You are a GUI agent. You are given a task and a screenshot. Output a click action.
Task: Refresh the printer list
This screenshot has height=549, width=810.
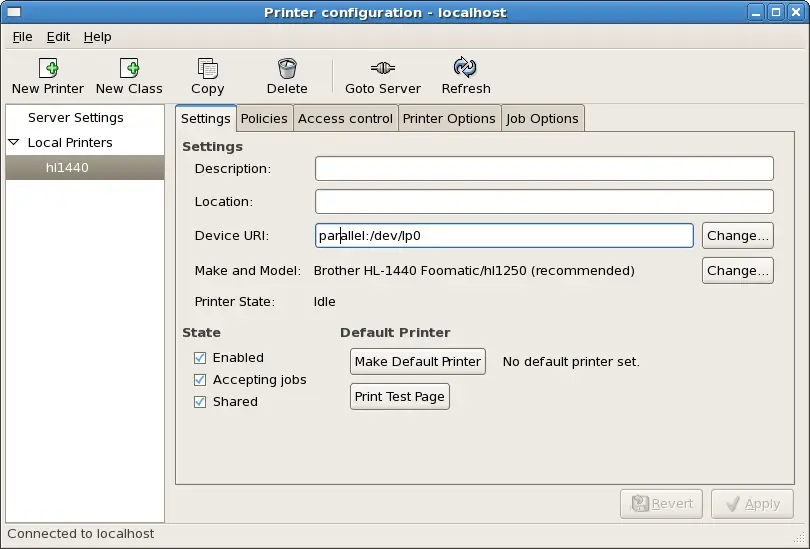(465, 68)
